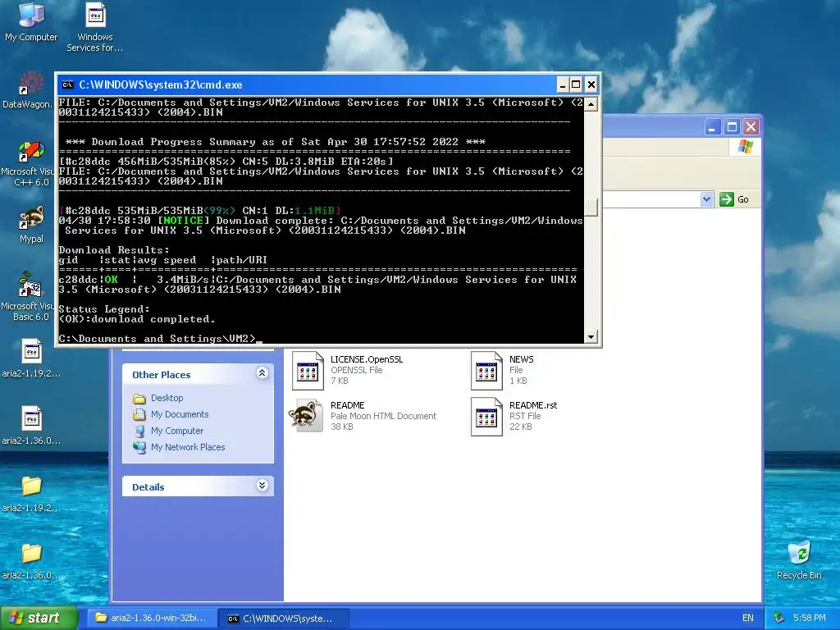Select LICENSE.OpenSSL file in Explorer

[348, 370]
